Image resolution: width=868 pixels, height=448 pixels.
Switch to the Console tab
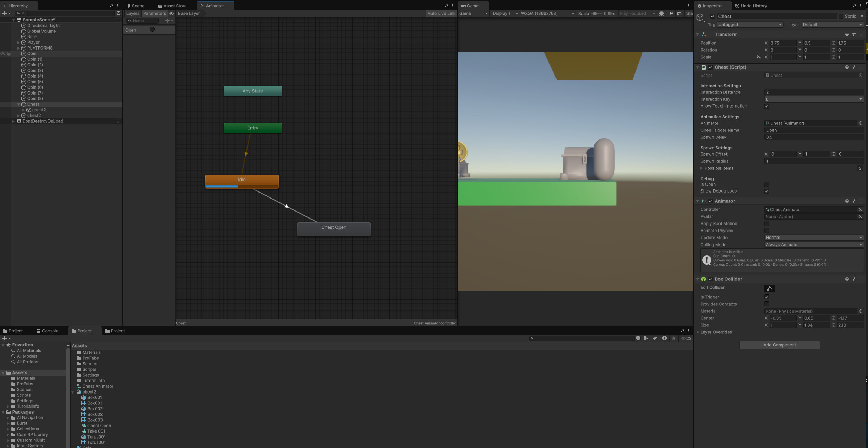coord(50,331)
